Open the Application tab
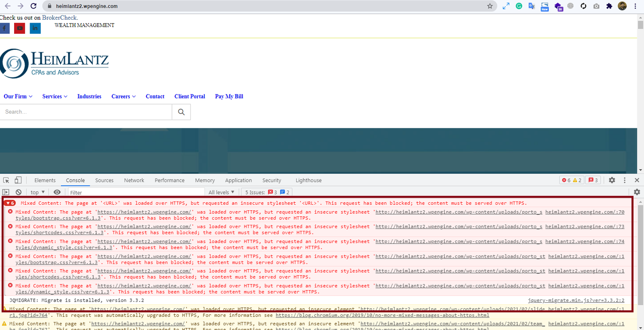644x330 pixels. [238, 180]
